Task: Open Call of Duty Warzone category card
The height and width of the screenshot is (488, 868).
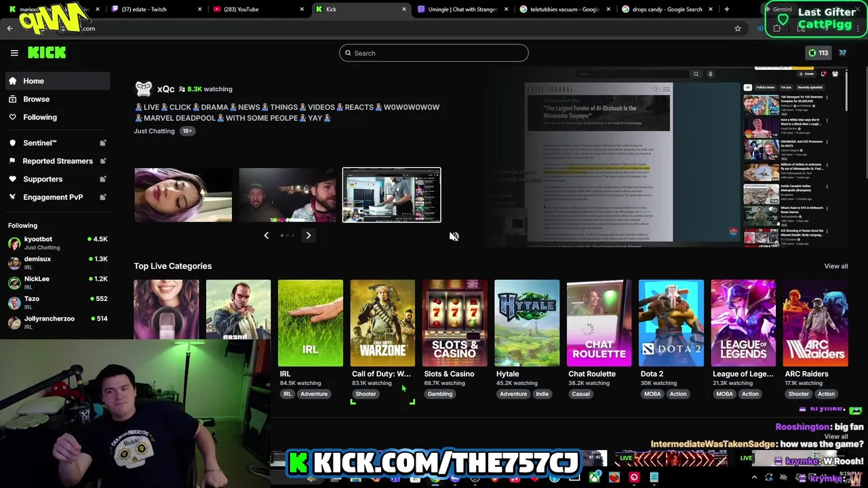Action: tap(382, 323)
